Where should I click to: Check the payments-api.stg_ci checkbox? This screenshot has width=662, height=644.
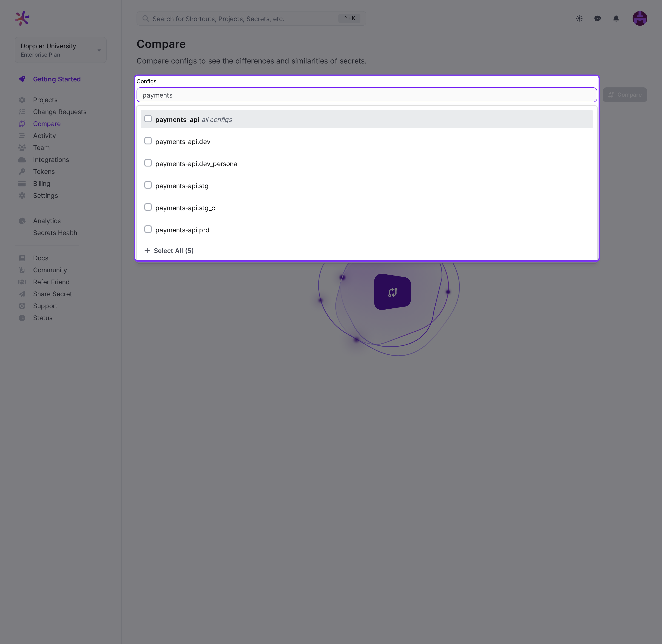(148, 207)
